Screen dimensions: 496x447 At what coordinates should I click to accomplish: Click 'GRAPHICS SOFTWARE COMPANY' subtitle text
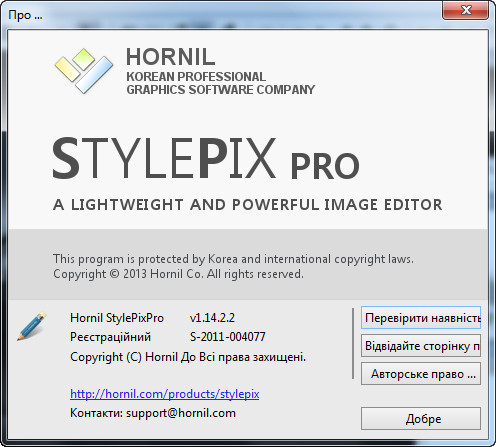220,89
